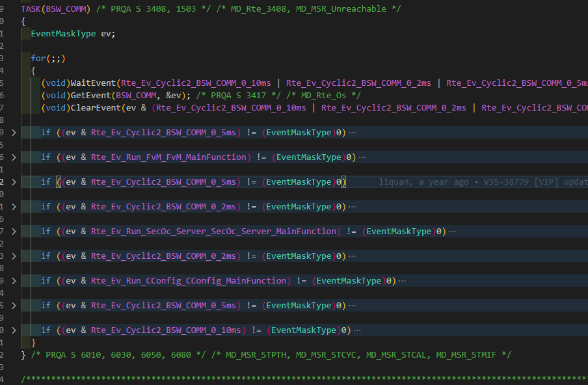This screenshot has width=588, height=385.
Task: Click the for(;;) loop statement
Action: click(x=48, y=59)
